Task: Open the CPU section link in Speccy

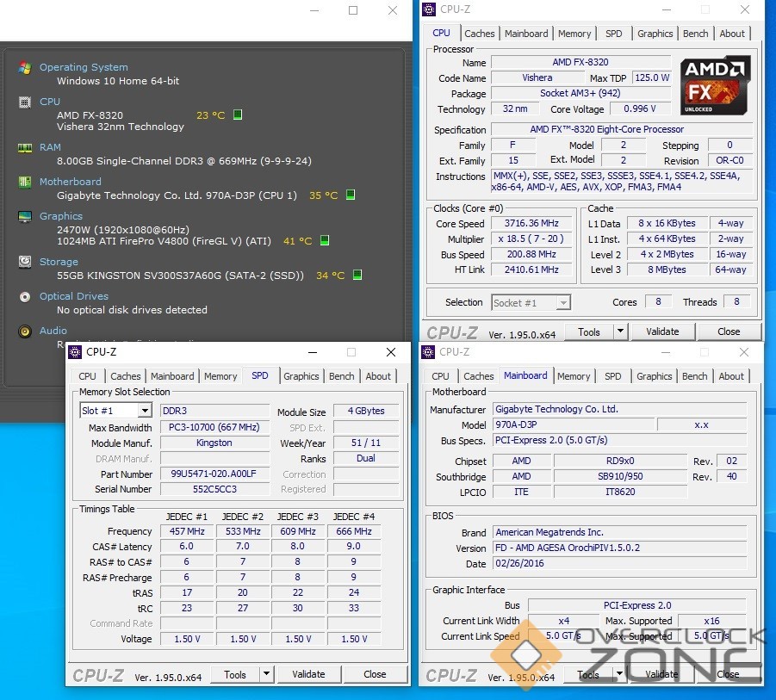Action: click(50, 102)
